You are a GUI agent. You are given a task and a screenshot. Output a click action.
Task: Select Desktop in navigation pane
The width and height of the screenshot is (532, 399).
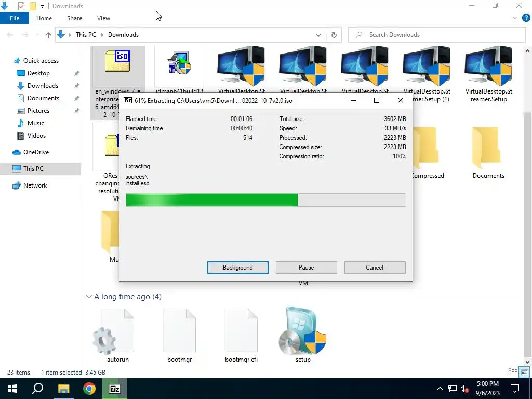(x=38, y=73)
